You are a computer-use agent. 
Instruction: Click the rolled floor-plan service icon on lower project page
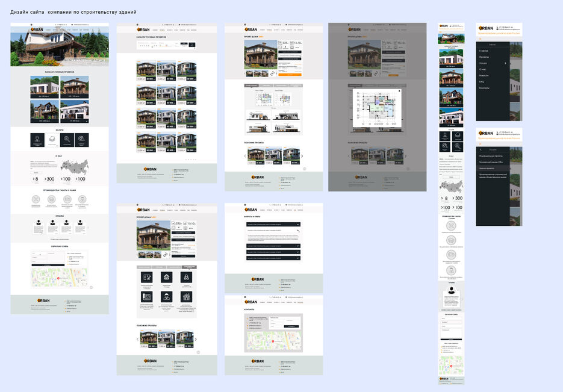coord(146,297)
